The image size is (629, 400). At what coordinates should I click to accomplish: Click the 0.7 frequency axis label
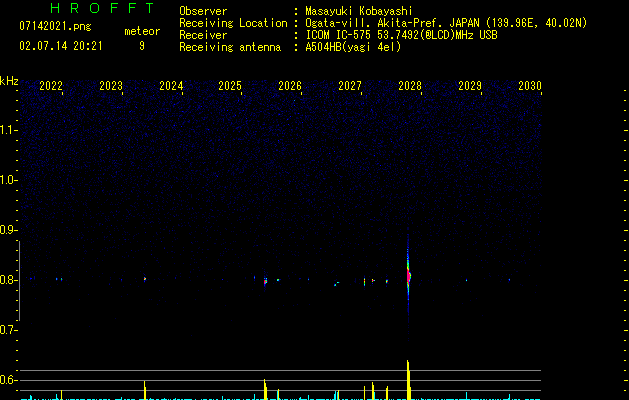pyautogui.click(x=7, y=330)
